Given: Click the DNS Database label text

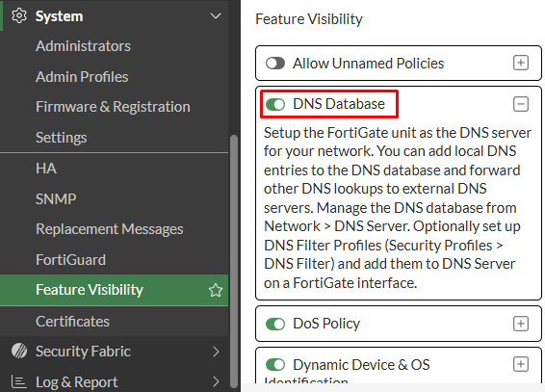Looking at the screenshot, I should 339,104.
